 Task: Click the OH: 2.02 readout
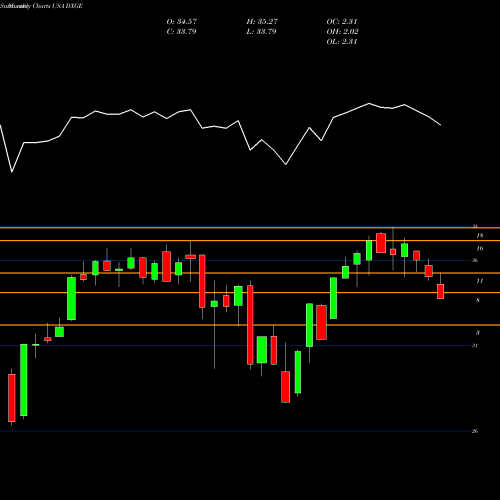[x=342, y=32]
